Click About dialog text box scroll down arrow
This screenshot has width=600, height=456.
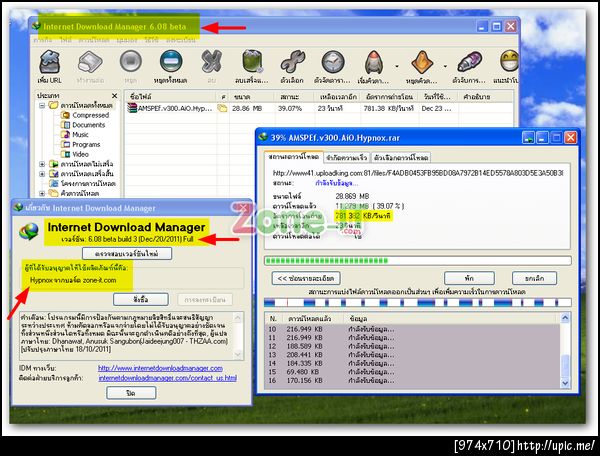238,355
